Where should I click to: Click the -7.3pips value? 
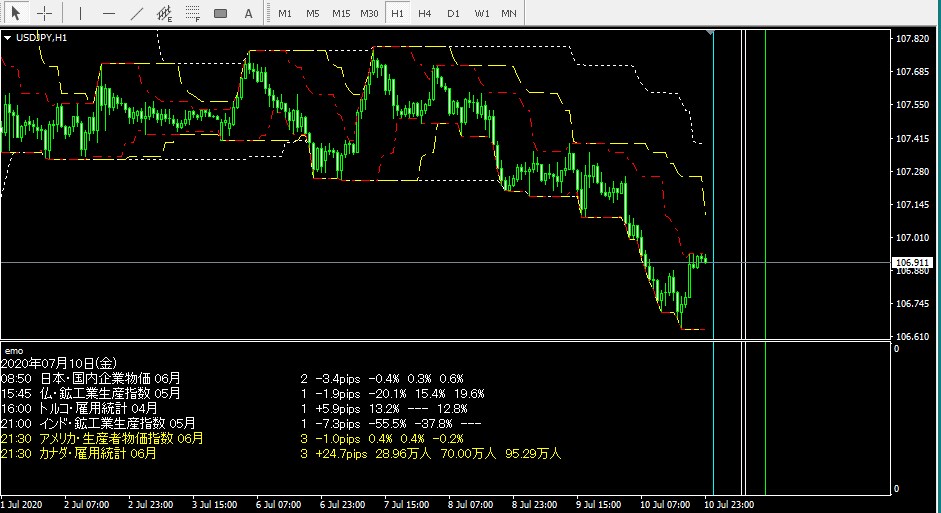tap(338, 424)
